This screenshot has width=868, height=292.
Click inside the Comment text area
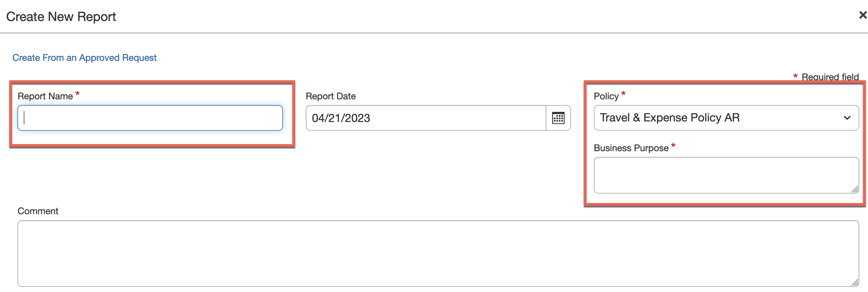(438, 253)
